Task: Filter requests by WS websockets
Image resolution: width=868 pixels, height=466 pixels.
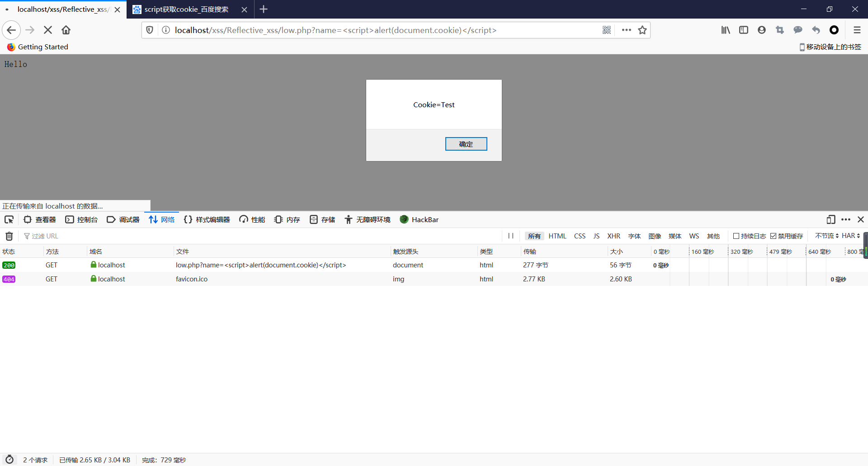Action: (694, 236)
